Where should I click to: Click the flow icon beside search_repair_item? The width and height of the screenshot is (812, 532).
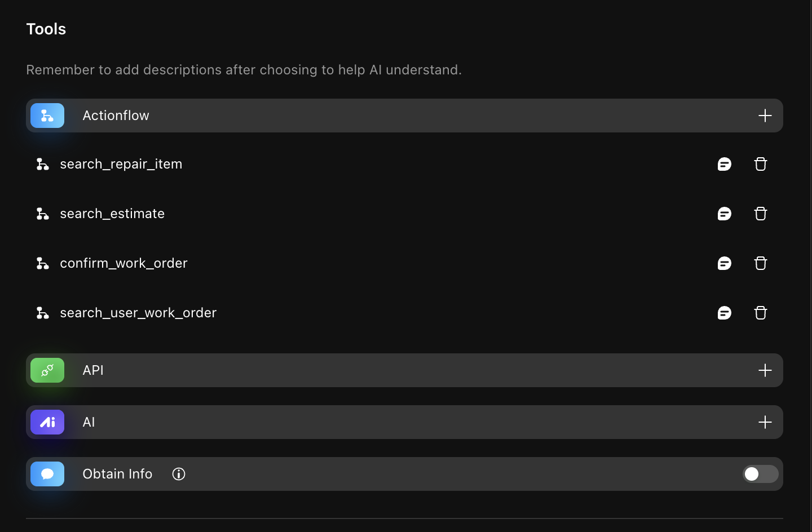[43, 164]
